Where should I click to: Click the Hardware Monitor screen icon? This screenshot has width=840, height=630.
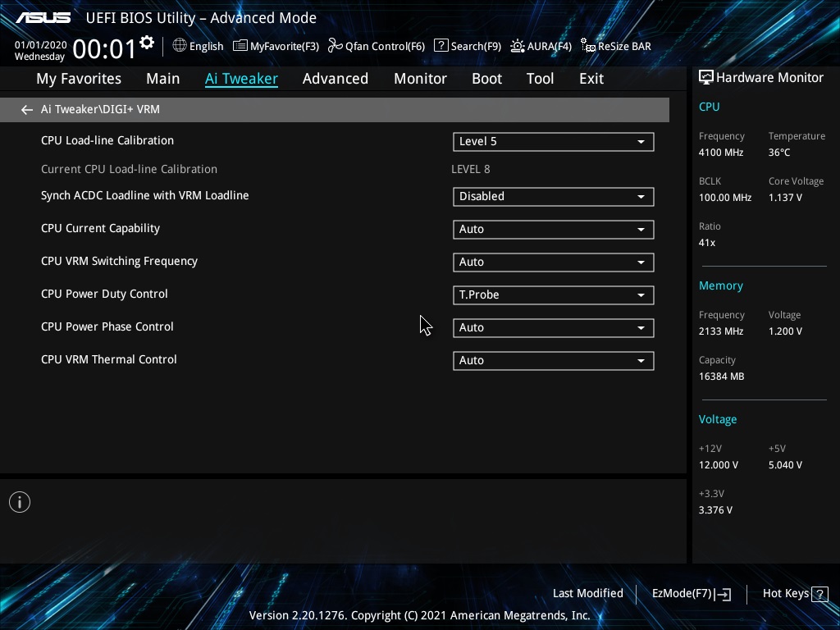click(x=705, y=78)
